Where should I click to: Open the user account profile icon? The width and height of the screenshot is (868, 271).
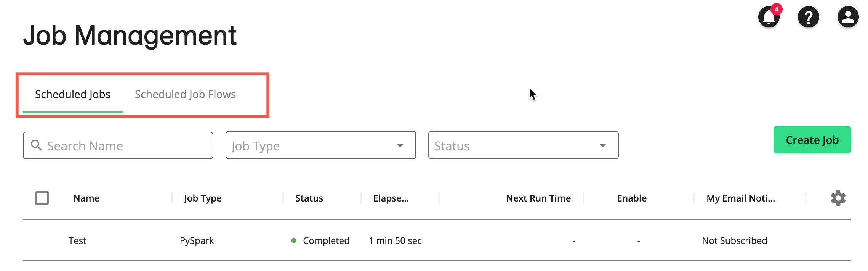(848, 17)
